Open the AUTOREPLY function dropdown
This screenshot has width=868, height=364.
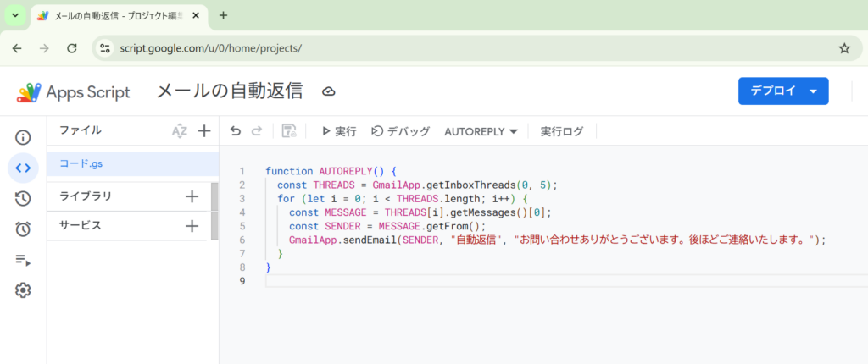point(481,131)
